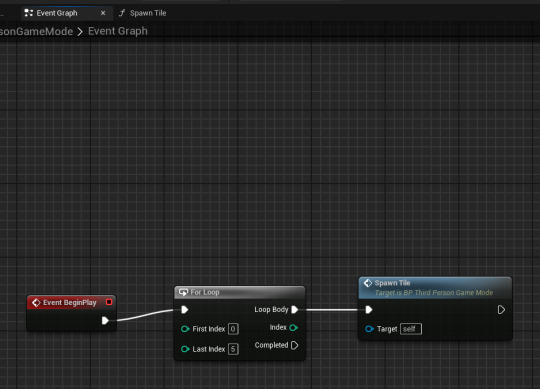Click the Loop Body label
Screen dimensions: 540x389
[x=271, y=309]
